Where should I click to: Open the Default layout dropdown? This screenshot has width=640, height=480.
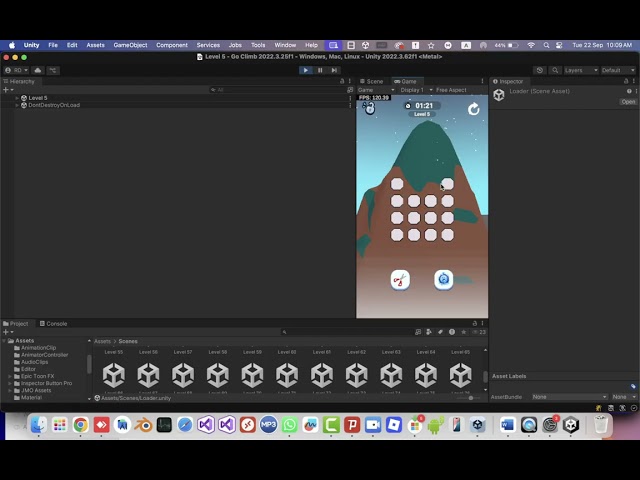tap(618, 70)
